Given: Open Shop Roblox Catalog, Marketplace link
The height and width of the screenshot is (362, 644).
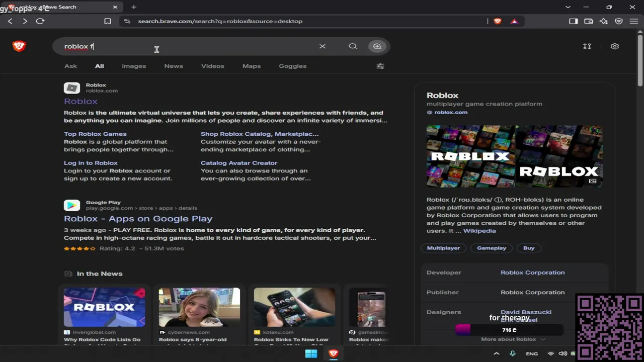Looking at the screenshot, I should point(260,134).
